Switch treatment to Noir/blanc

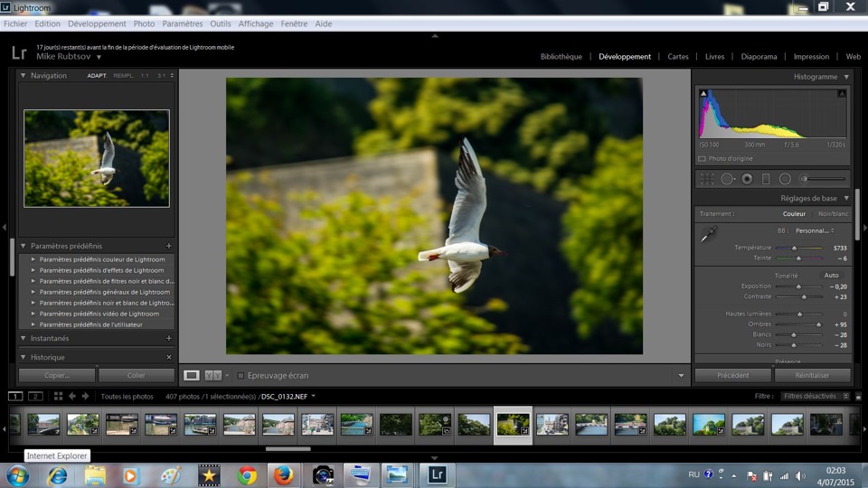[x=833, y=214]
